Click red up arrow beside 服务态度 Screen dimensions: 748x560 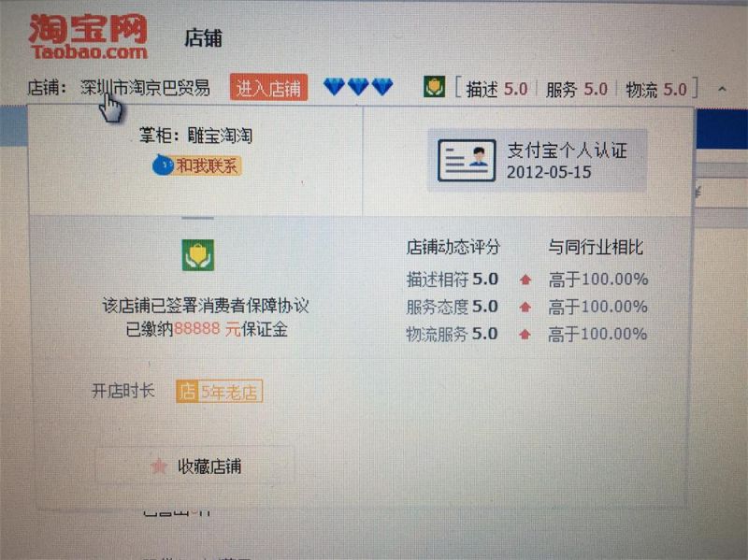click(525, 307)
